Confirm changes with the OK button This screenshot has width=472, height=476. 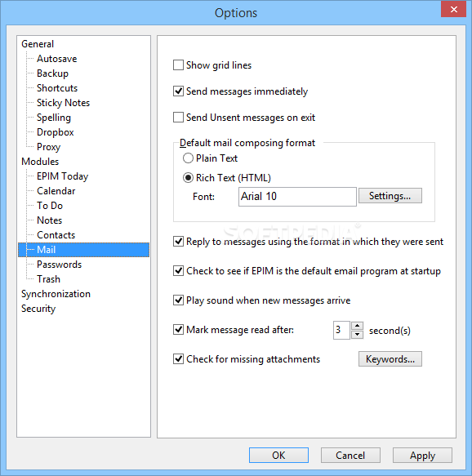pyautogui.click(x=278, y=455)
